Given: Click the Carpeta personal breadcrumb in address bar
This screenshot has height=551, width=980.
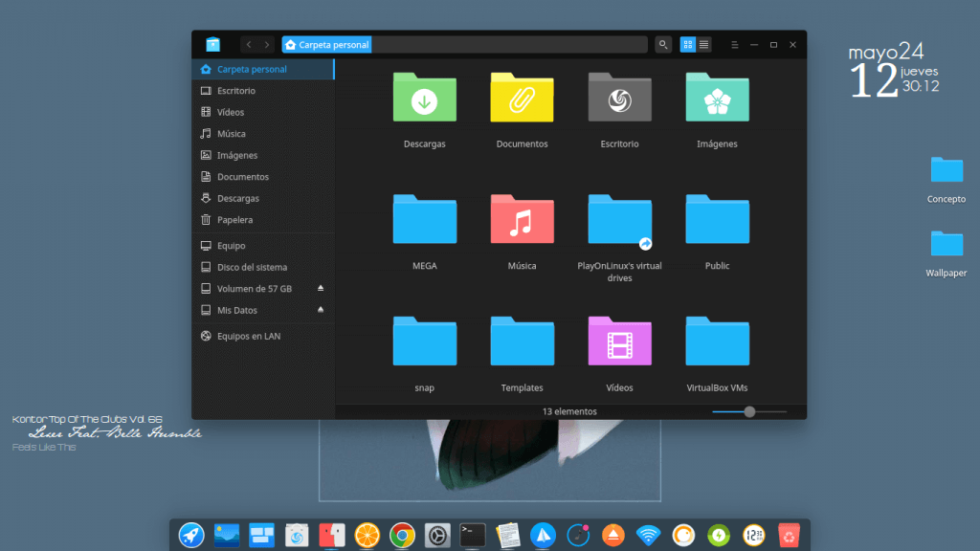Looking at the screenshot, I should click(326, 45).
